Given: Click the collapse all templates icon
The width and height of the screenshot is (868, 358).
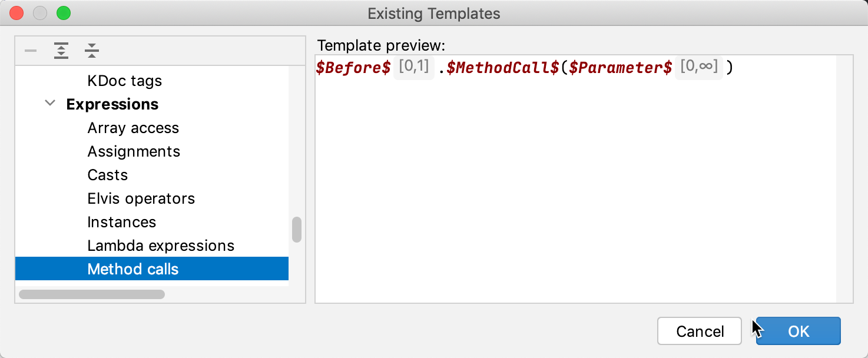Looking at the screenshot, I should pos(91,51).
